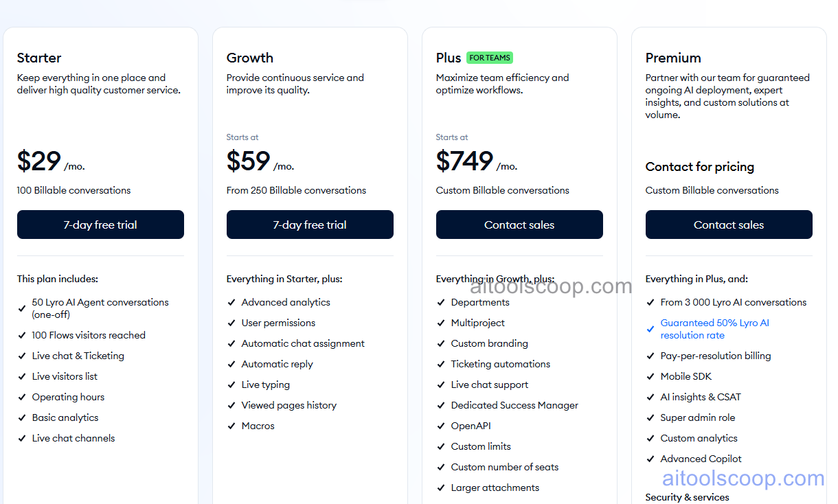Start the Growth 7-day free trial
This screenshot has height=504, width=838.
coord(310,225)
